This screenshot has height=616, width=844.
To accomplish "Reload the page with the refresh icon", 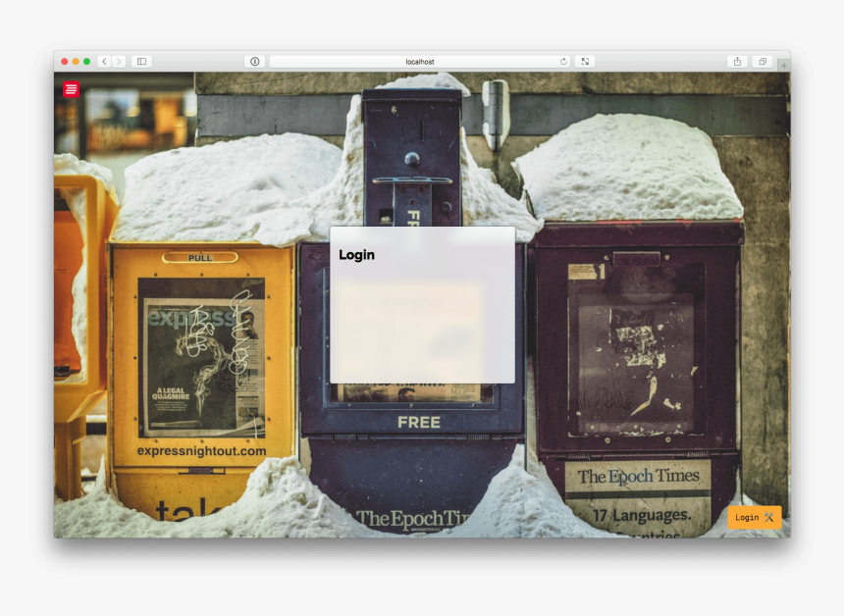I will tap(563, 62).
